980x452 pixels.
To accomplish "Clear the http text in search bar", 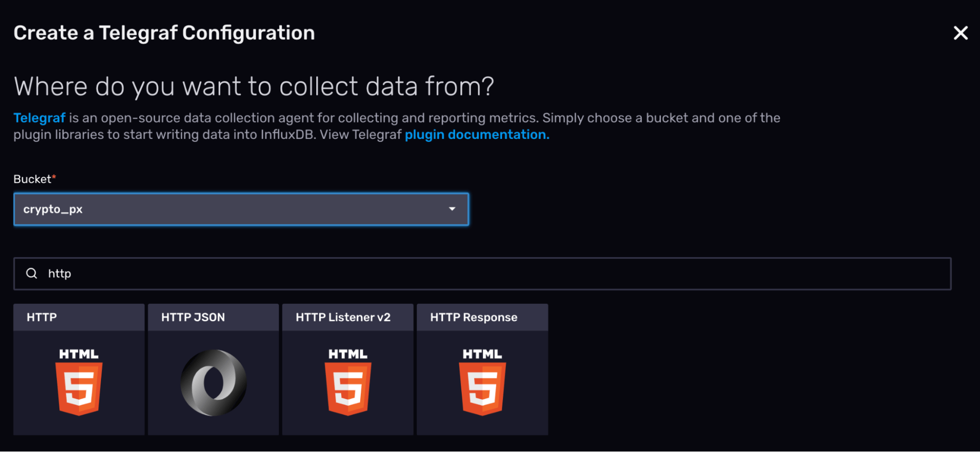I will click(59, 273).
